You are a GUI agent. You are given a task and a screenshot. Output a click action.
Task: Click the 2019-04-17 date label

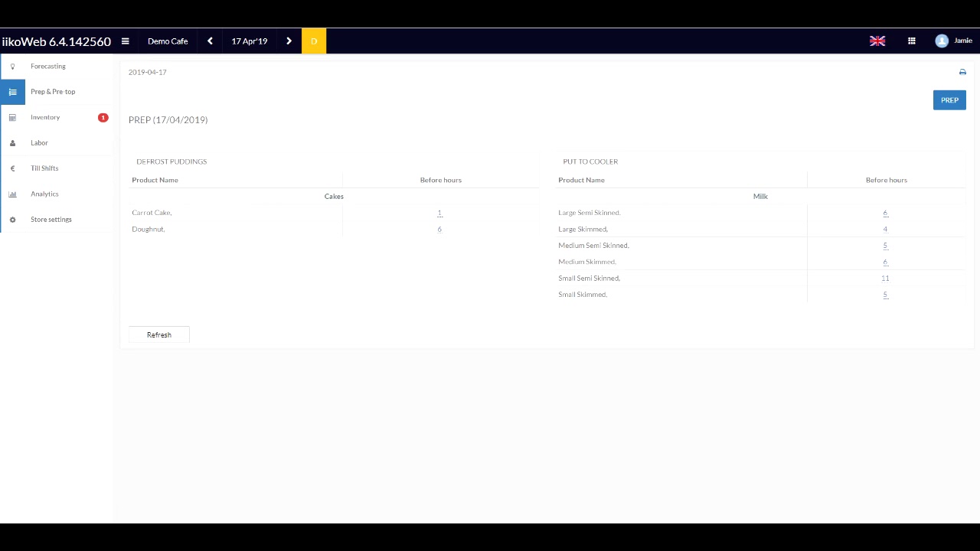pos(147,72)
